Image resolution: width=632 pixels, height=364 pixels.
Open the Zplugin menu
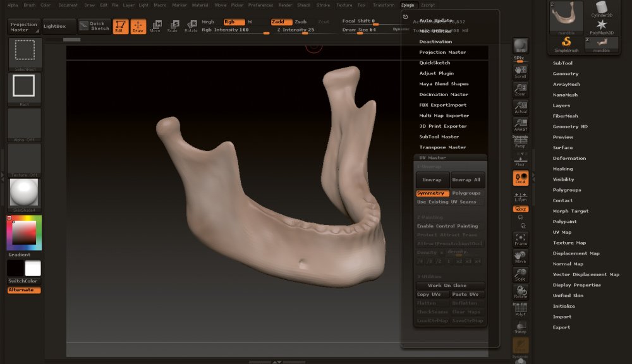[x=408, y=5]
